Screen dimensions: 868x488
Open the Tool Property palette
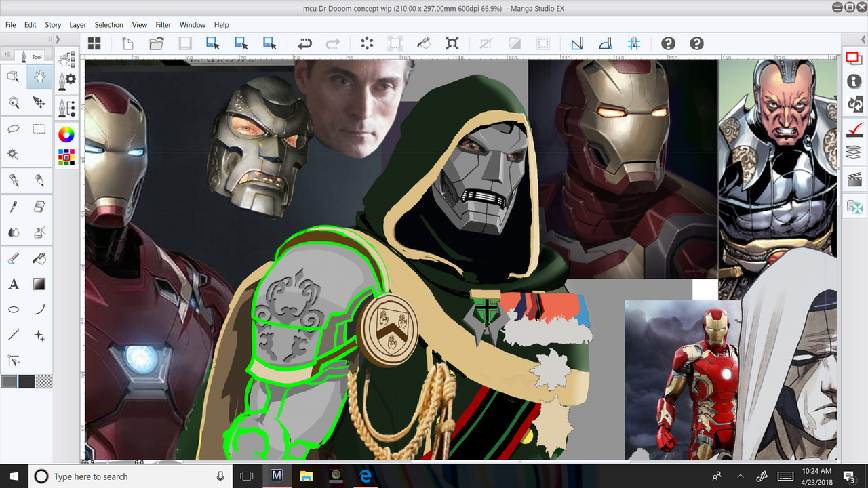pyautogui.click(x=66, y=80)
